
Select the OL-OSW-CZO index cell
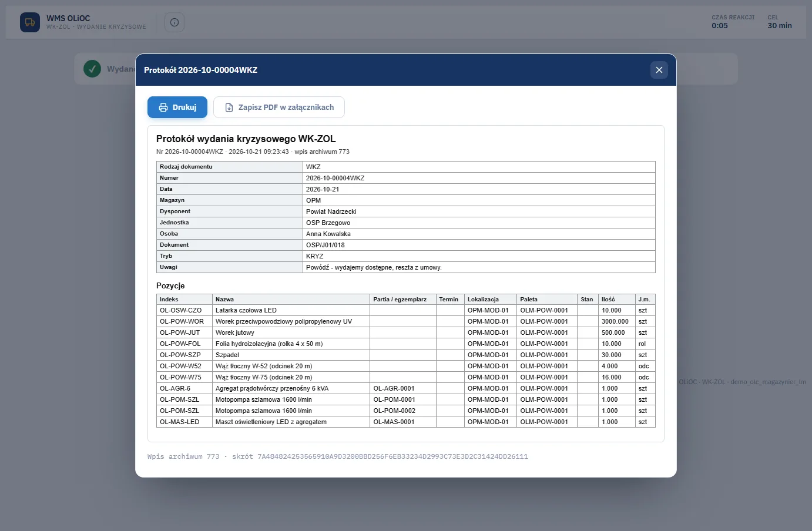184,311
